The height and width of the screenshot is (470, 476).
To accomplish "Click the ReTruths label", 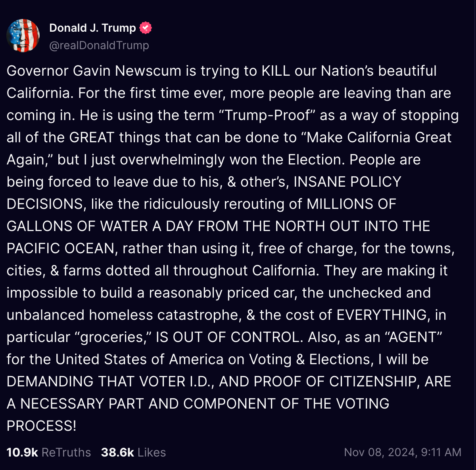I will point(66,452).
